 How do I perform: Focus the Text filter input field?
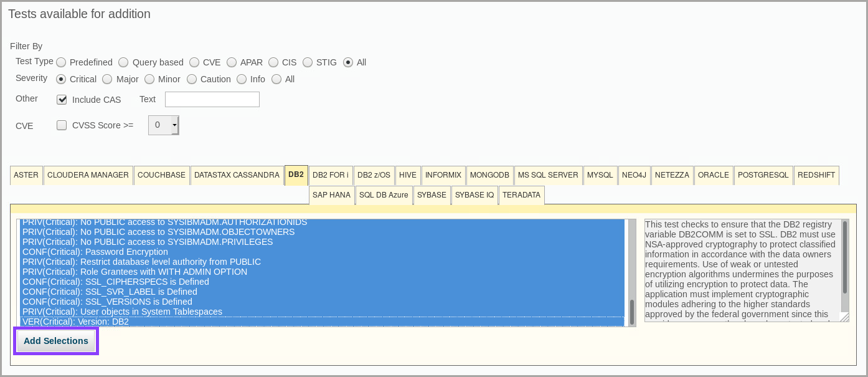coord(212,100)
